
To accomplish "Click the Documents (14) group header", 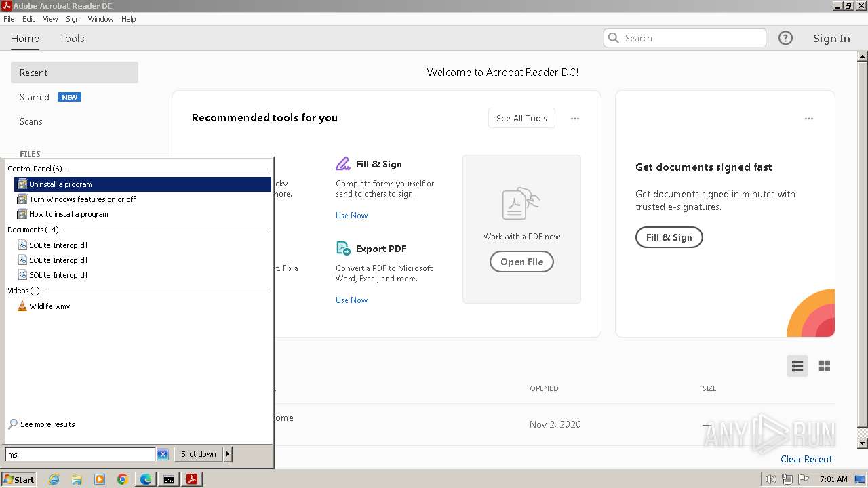I will 33,230.
